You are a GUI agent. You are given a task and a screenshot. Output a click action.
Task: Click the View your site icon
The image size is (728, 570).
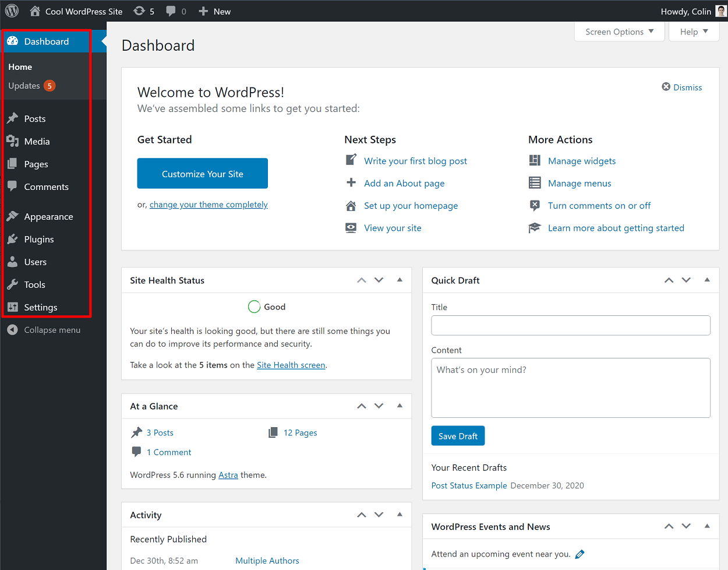pyautogui.click(x=351, y=228)
